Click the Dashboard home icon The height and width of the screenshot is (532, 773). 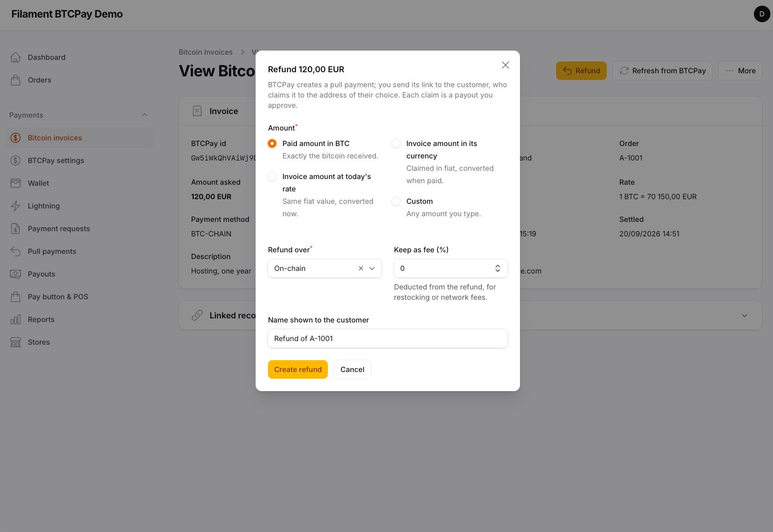click(15, 57)
